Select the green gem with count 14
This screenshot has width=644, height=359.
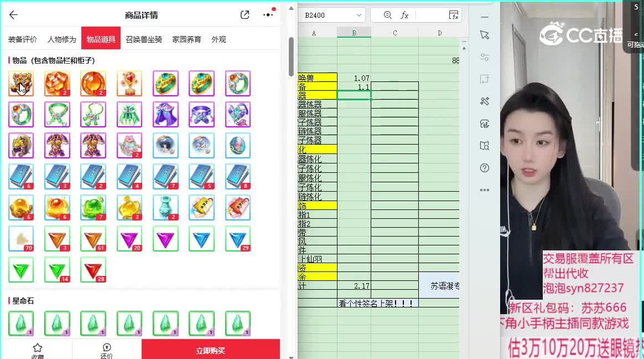(57, 269)
